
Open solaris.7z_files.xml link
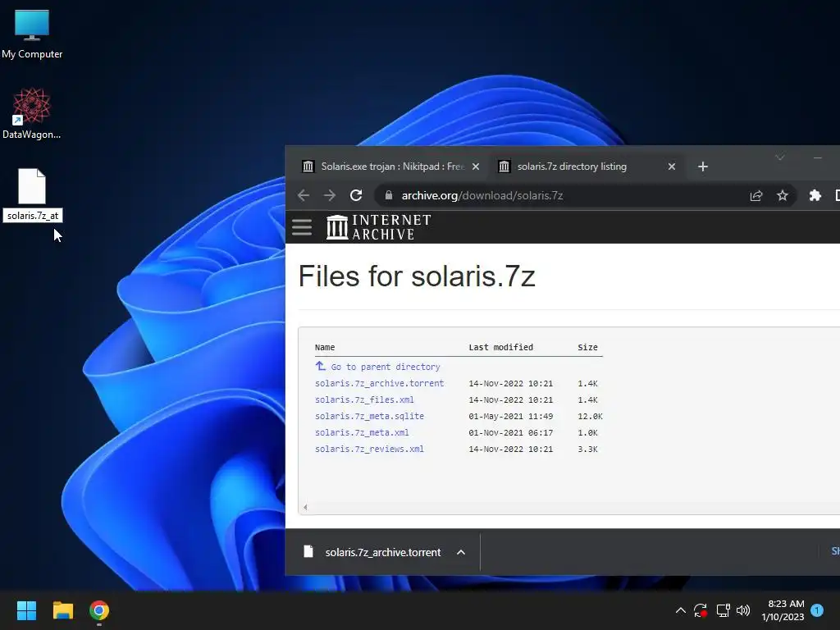(x=364, y=399)
